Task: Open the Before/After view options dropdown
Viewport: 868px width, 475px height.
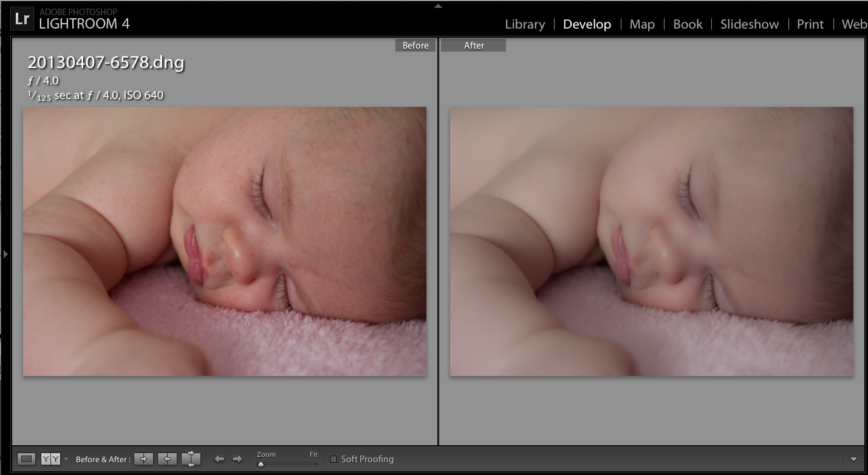Action: pyautogui.click(x=66, y=459)
